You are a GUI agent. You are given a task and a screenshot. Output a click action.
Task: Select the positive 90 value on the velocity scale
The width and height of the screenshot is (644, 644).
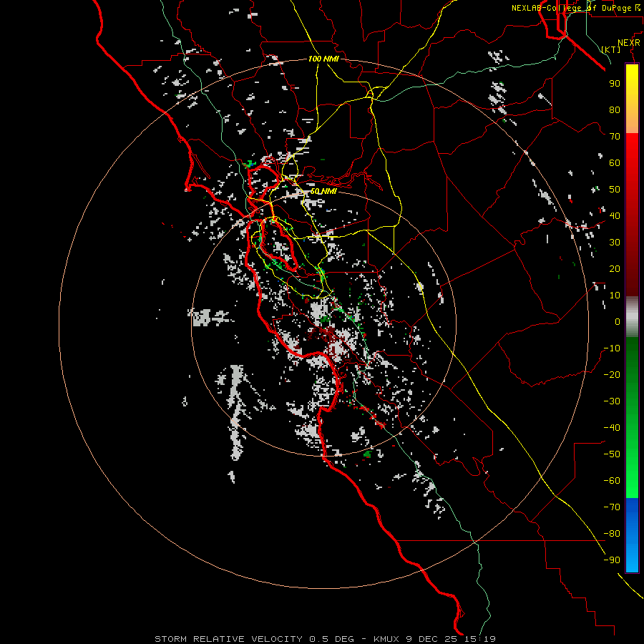[615, 84]
